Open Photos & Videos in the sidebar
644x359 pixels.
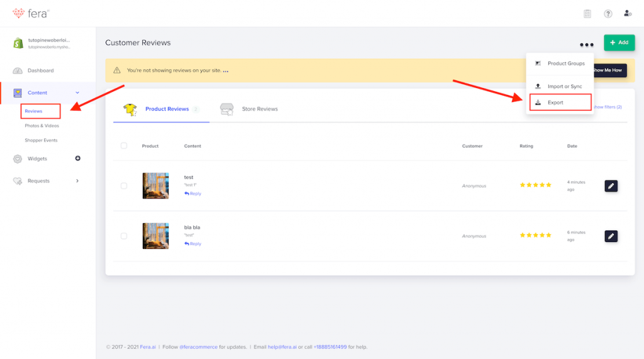click(x=42, y=126)
